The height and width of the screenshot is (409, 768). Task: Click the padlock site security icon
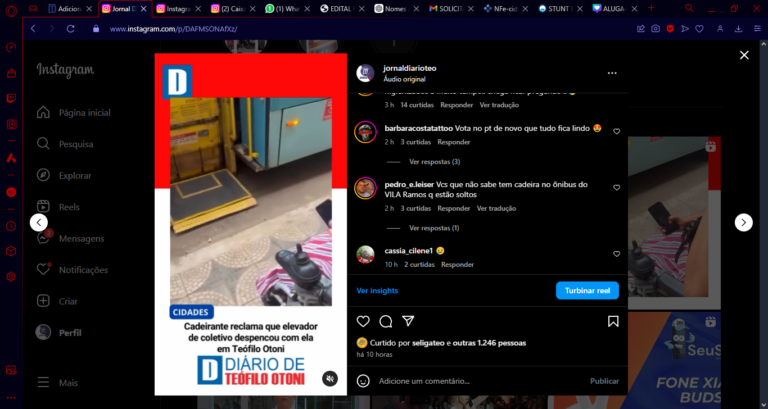96,29
